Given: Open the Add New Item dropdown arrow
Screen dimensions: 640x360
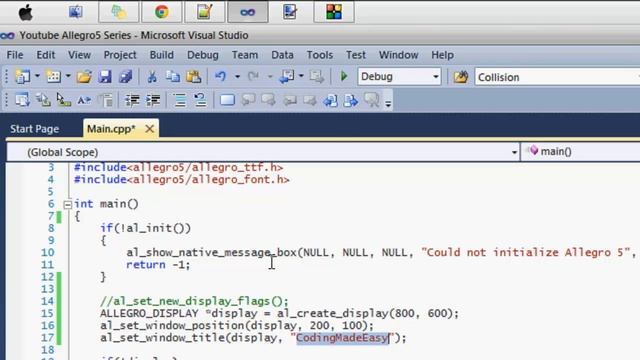Looking at the screenshot, I should [x=68, y=76].
